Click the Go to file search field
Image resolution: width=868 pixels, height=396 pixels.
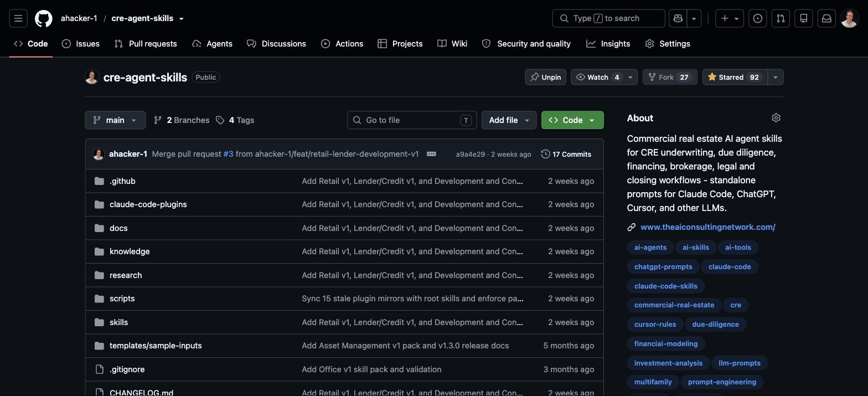pos(412,120)
